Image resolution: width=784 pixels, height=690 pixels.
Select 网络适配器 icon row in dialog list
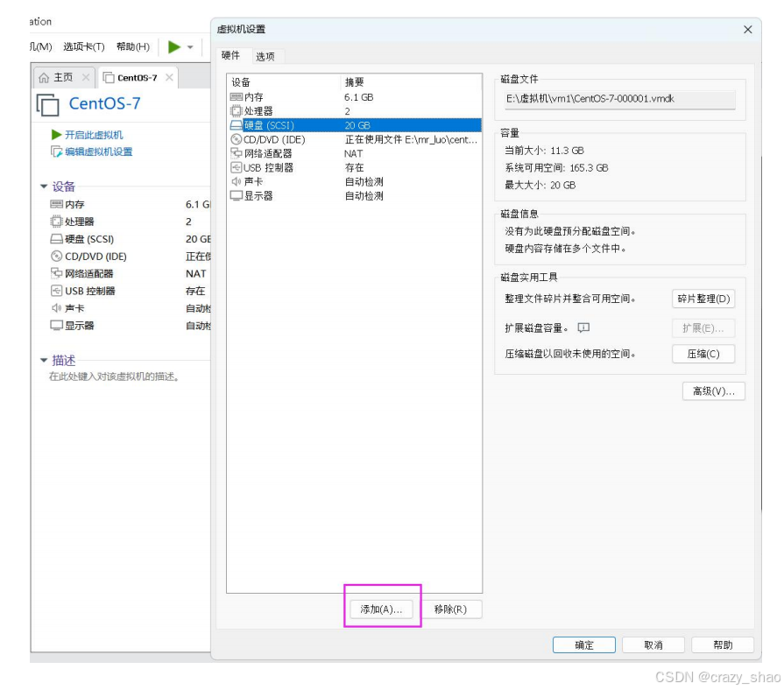tap(236, 153)
